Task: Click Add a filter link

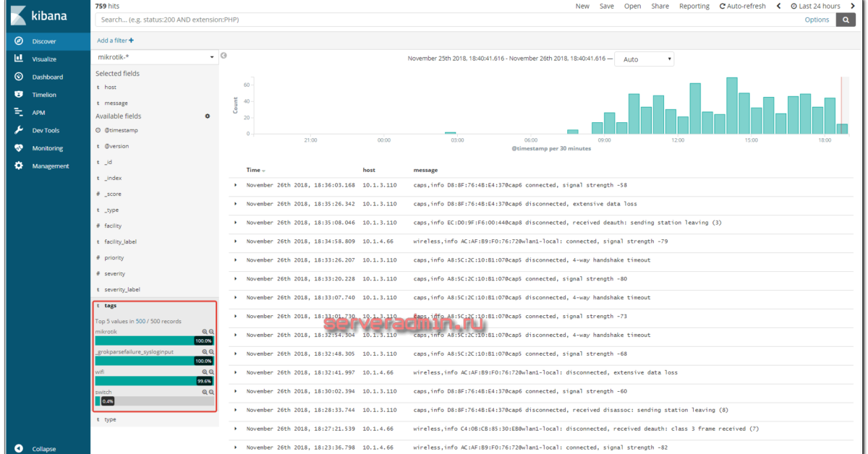Action: pyautogui.click(x=115, y=40)
